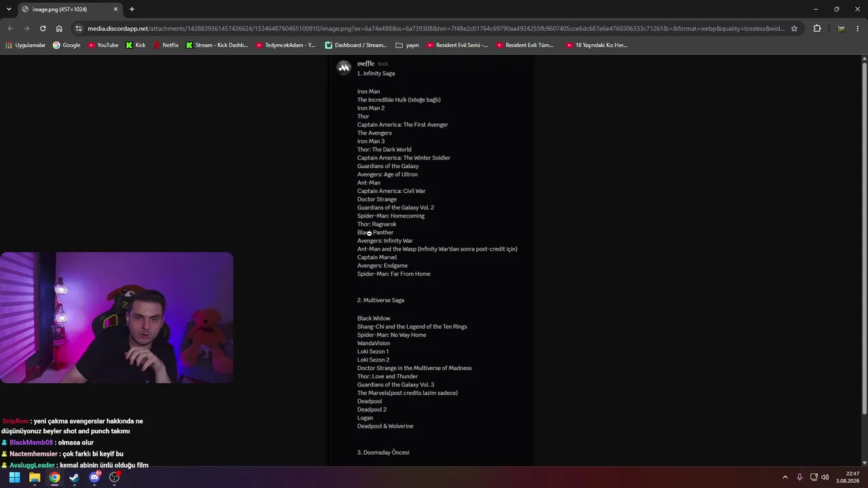Click 'Shang-Chi and the Legend of the Ten Rings'
This screenshot has width=868, height=488.
coord(412,327)
